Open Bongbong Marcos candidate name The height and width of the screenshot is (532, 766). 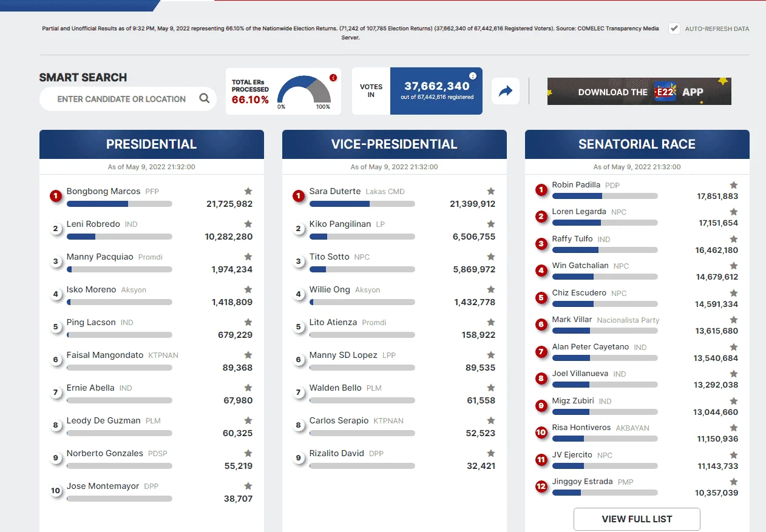point(104,191)
